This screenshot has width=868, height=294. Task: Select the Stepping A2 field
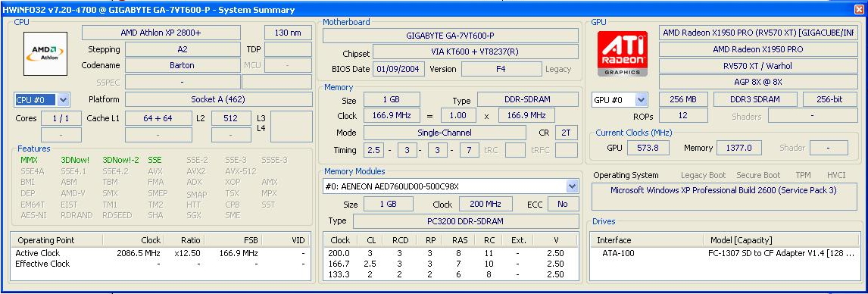pos(183,49)
